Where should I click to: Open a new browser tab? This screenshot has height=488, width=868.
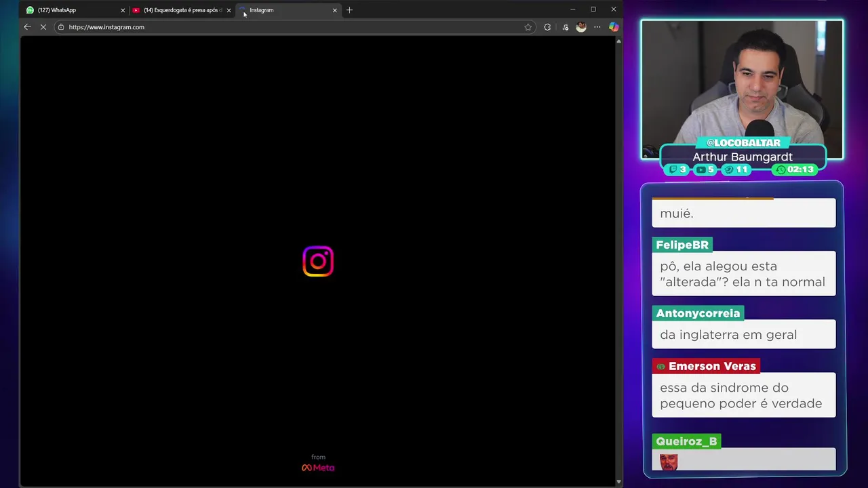[349, 10]
